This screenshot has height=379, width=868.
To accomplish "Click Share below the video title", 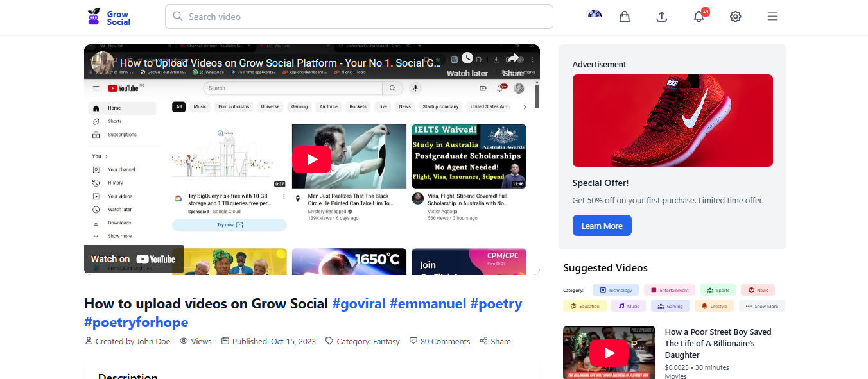I will [495, 341].
